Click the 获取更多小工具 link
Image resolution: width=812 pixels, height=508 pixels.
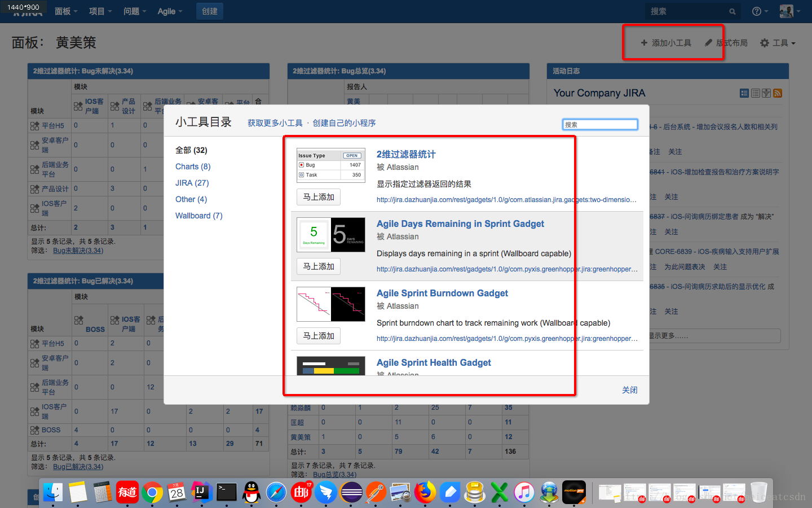275,123
